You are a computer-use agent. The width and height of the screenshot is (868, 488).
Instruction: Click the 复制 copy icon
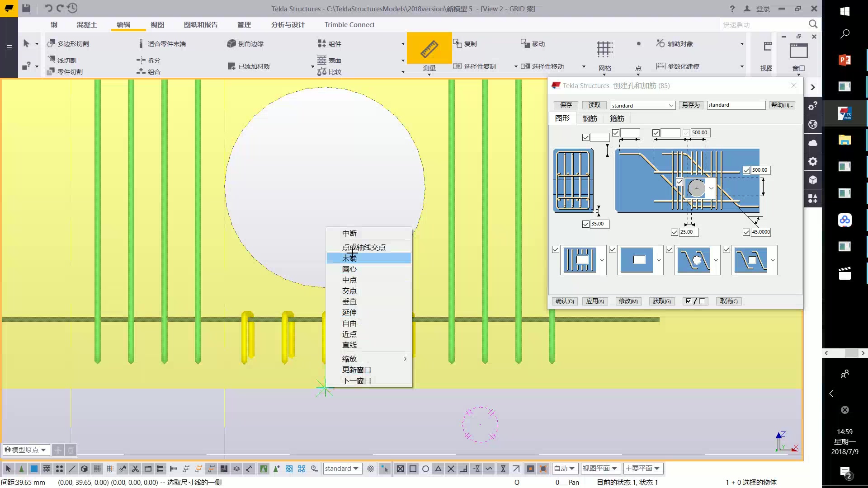pyautogui.click(x=457, y=43)
